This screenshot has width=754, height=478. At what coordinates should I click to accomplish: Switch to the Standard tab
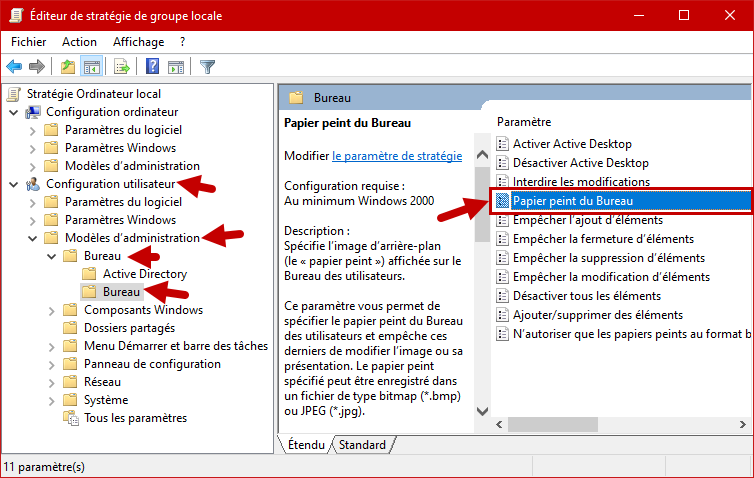[362, 445]
